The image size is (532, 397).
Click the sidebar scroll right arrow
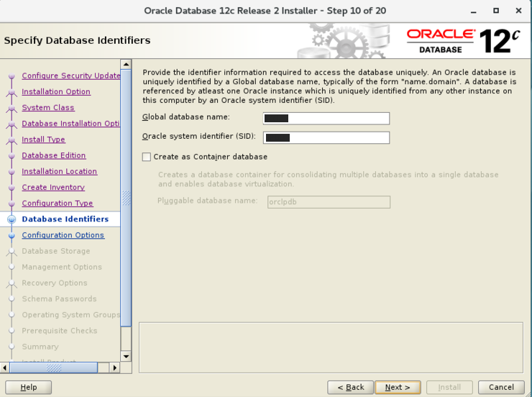point(115,368)
